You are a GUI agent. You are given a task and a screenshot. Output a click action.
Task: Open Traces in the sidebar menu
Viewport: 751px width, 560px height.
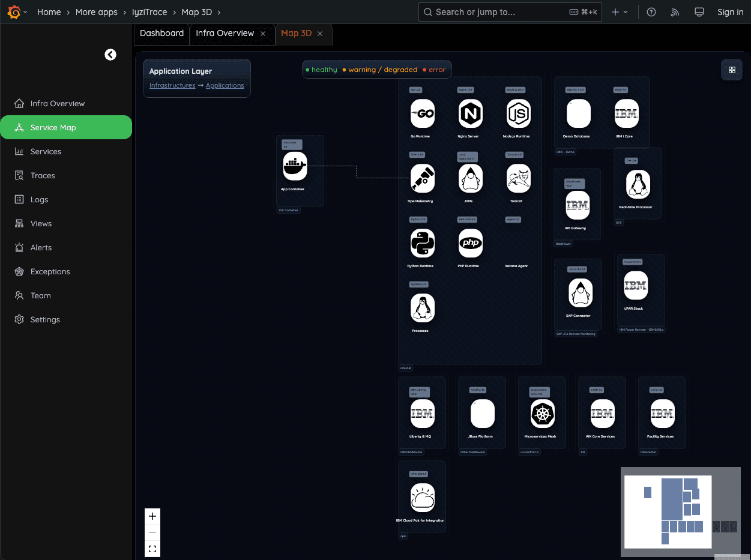pyautogui.click(x=43, y=175)
